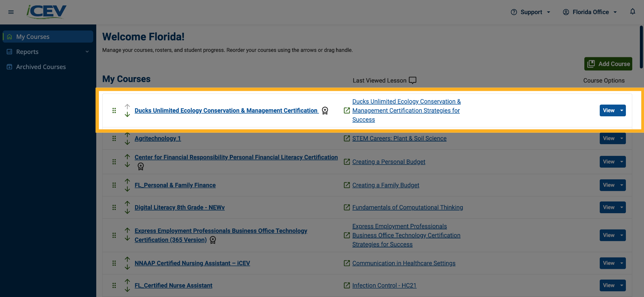The image size is (644, 297).
Task: Click View for Express Employment Professionals course
Action: pyautogui.click(x=609, y=235)
